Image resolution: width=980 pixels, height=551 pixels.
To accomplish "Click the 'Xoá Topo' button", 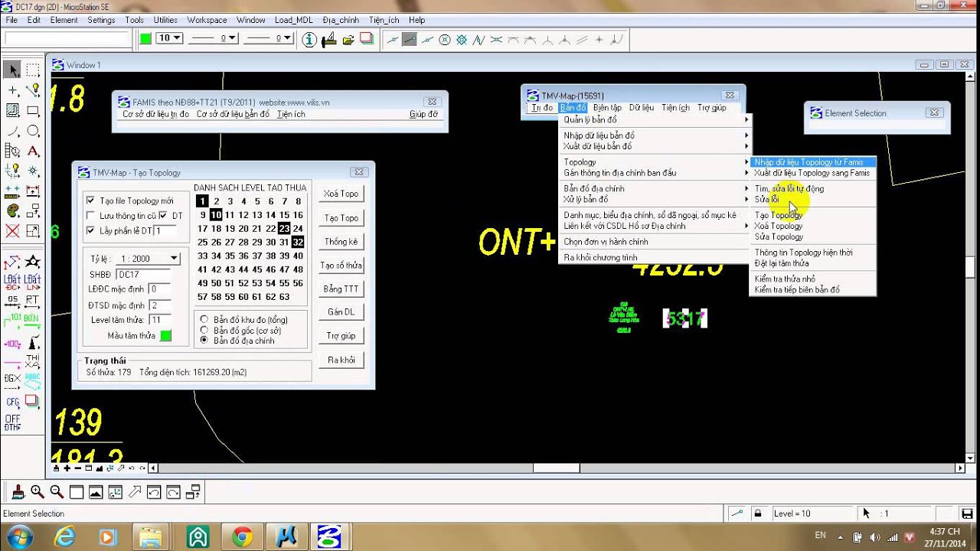I will tap(341, 194).
